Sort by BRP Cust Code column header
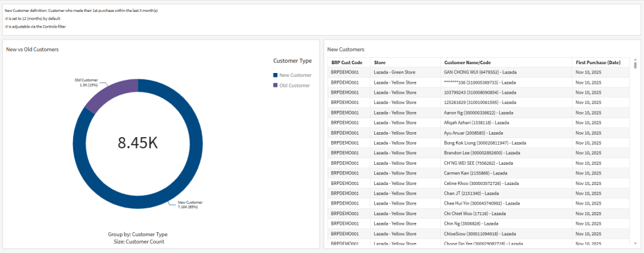This screenshot has height=253, width=644. [x=347, y=62]
